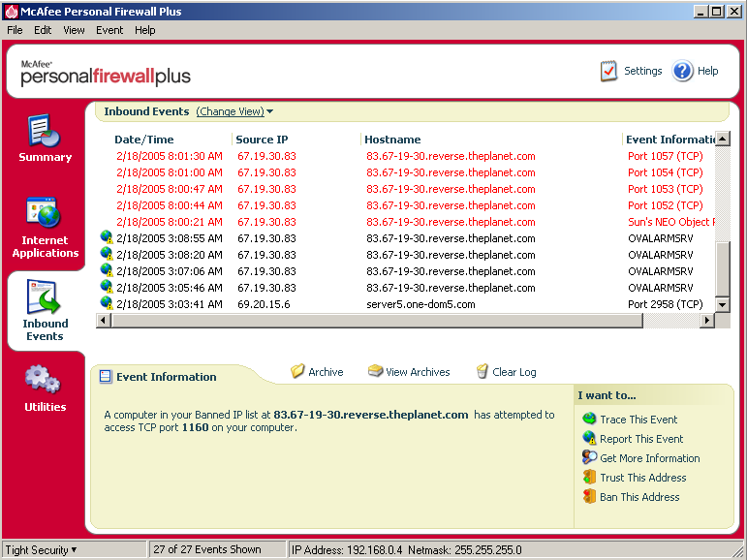This screenshot has width=747, height=560.
Task: Click Ban This Address link
Action: click(x=638, y=497)
